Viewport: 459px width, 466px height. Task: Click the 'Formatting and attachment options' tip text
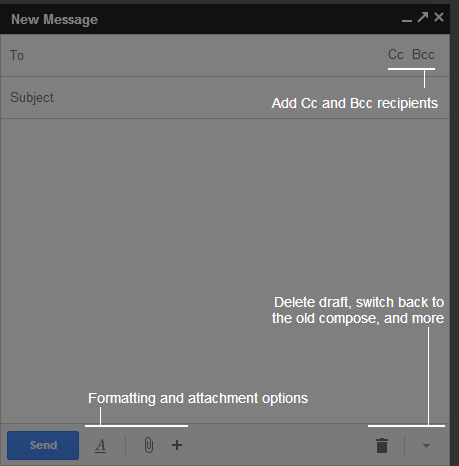click(x=198, y=398)
